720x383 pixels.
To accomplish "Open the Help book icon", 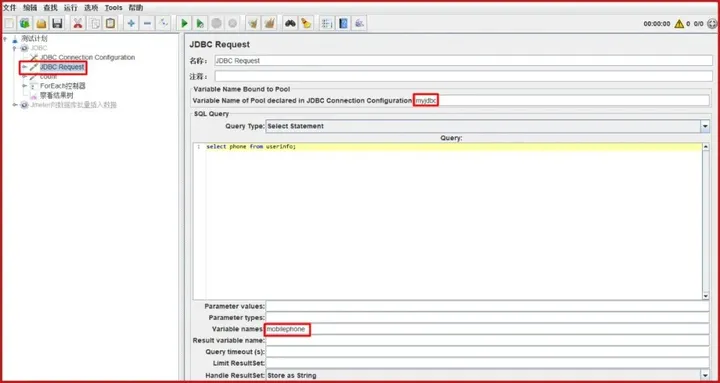I will (x=343, y=23).
